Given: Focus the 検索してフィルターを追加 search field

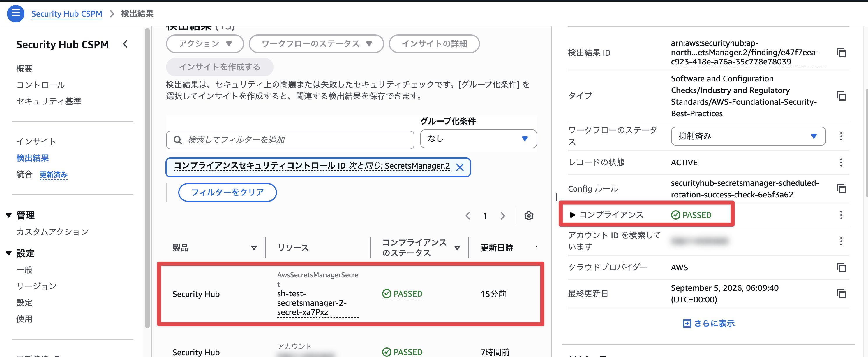Looking at the screenshot, I should coord(290,140).
